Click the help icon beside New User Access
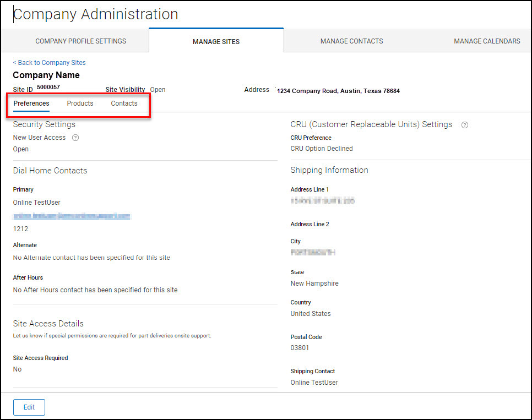532x420 pixels. coord(75,138)
